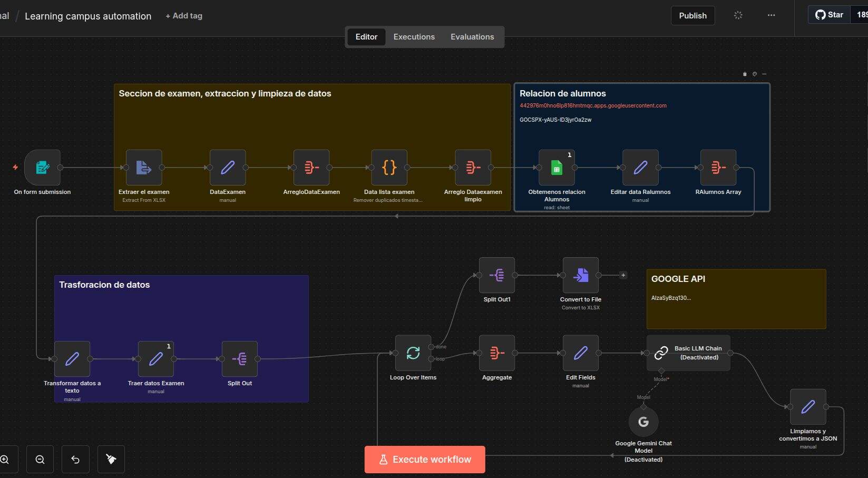Screen dimensions: 868x478
Task: Select the Aggregate node
Action: point(497,353)
